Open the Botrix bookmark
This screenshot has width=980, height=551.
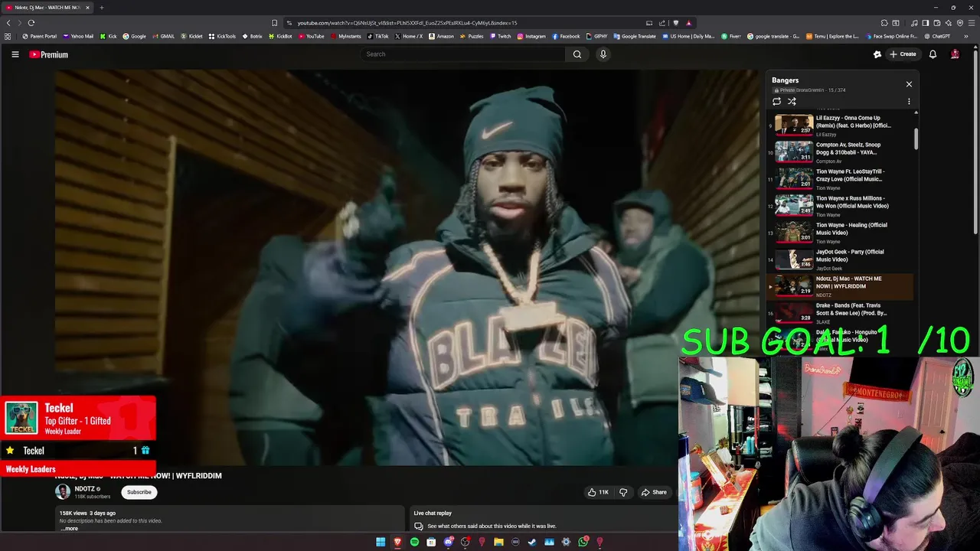pos(252,36)
